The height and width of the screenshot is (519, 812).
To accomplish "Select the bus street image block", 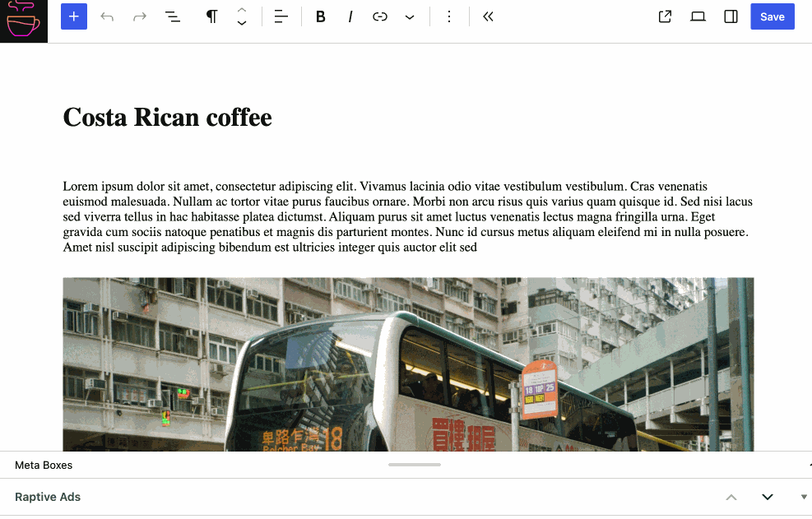I will 408,364.
